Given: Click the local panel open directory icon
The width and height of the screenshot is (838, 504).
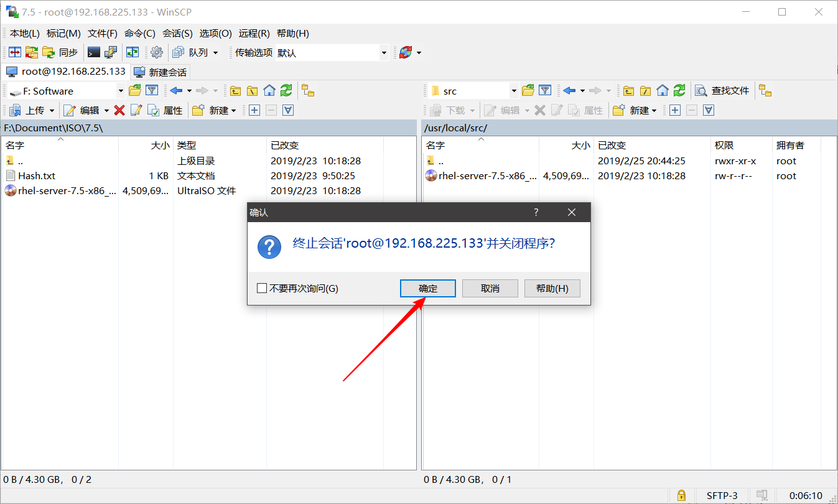Looking at the screenshot, I should (135, 91).
